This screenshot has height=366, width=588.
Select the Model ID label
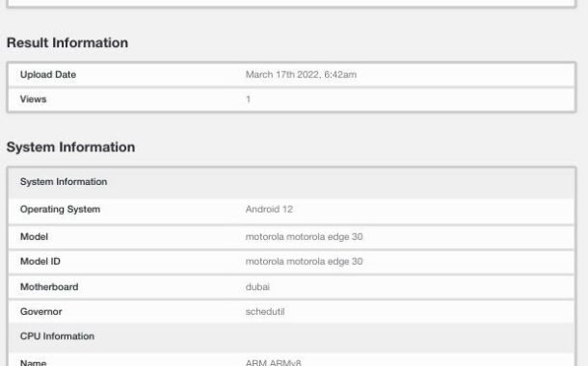click(x=40, y=261)
